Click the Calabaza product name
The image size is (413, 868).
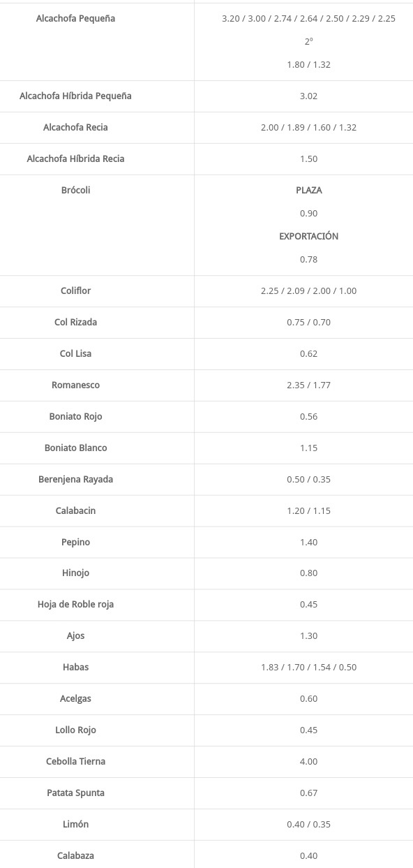click(75, 855)
